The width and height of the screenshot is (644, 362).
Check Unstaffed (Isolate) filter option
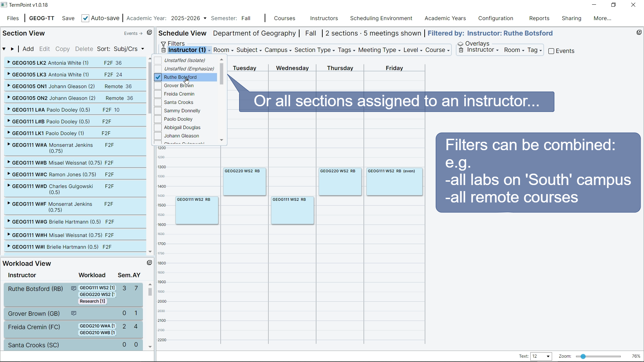(x=158, y=60)
